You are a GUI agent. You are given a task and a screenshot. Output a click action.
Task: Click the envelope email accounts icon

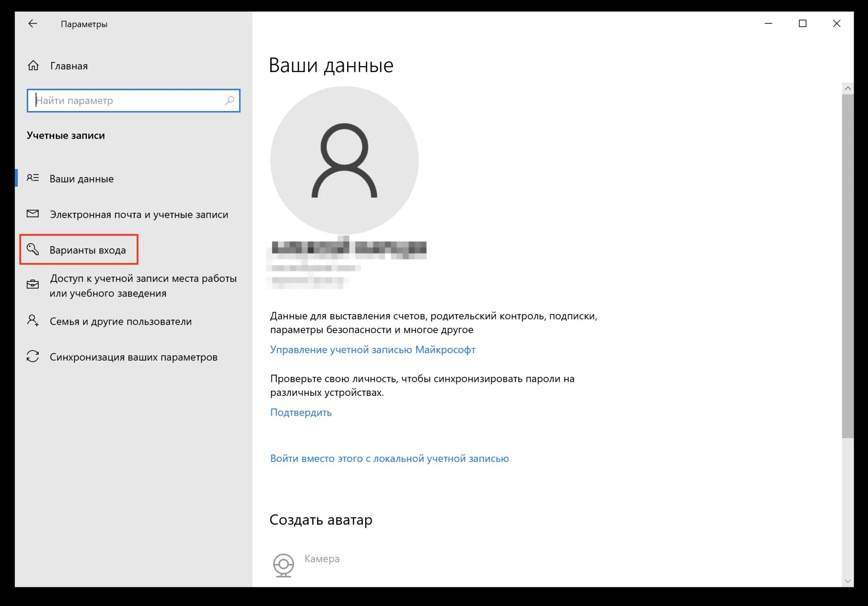(33, 214)
